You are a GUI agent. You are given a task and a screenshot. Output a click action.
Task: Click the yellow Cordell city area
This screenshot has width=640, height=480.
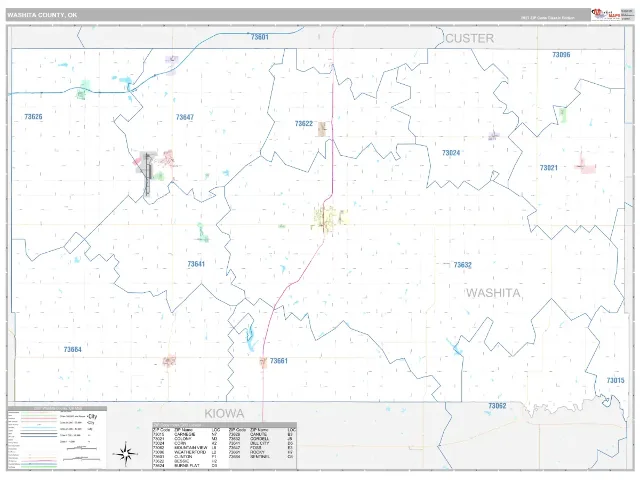(329, 218)
